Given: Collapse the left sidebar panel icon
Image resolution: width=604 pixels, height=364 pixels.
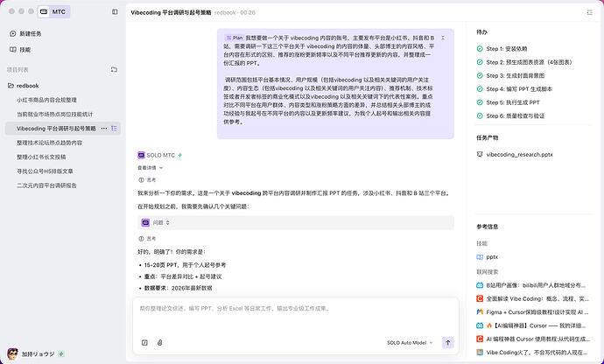Looking at the screenshot, I should [x=115, y=12].
